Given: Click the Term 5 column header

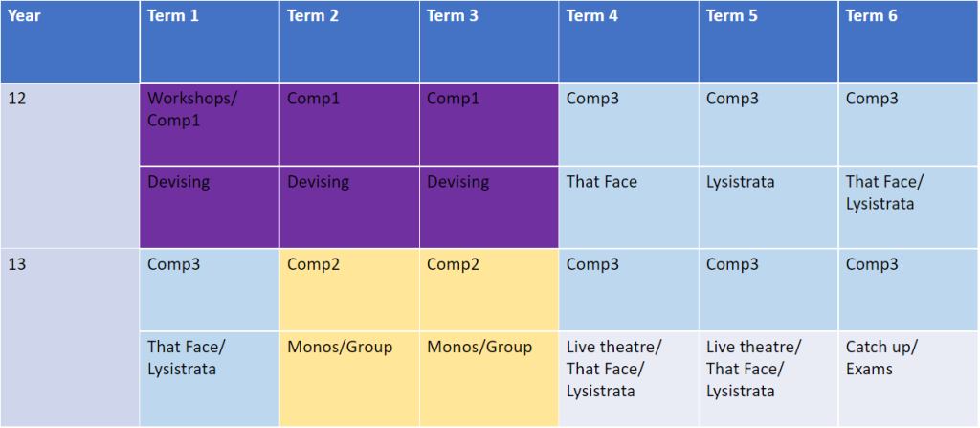Looking at the screenshot, I should click(x=768, y=41).
